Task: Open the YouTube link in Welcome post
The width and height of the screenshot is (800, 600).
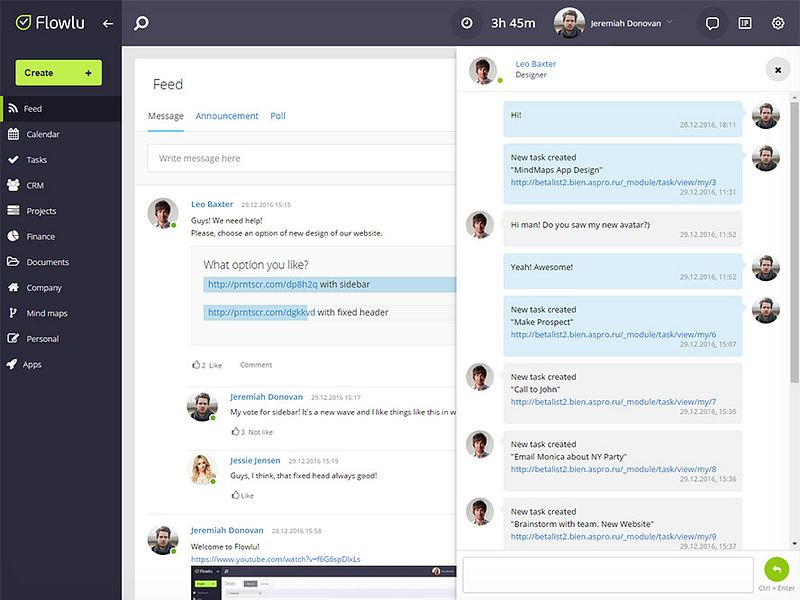Action: [276, 559]
